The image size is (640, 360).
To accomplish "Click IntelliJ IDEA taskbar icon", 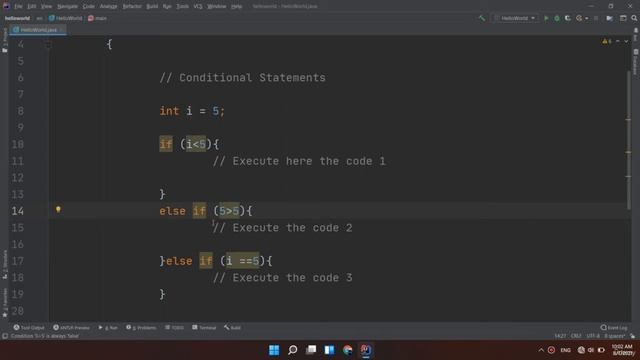I will coord(366,350).
